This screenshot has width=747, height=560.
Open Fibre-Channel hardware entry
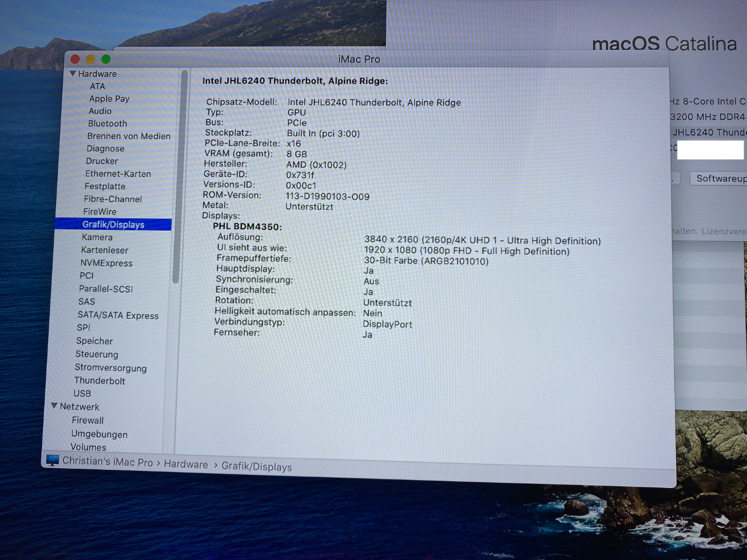click(113, 199)
